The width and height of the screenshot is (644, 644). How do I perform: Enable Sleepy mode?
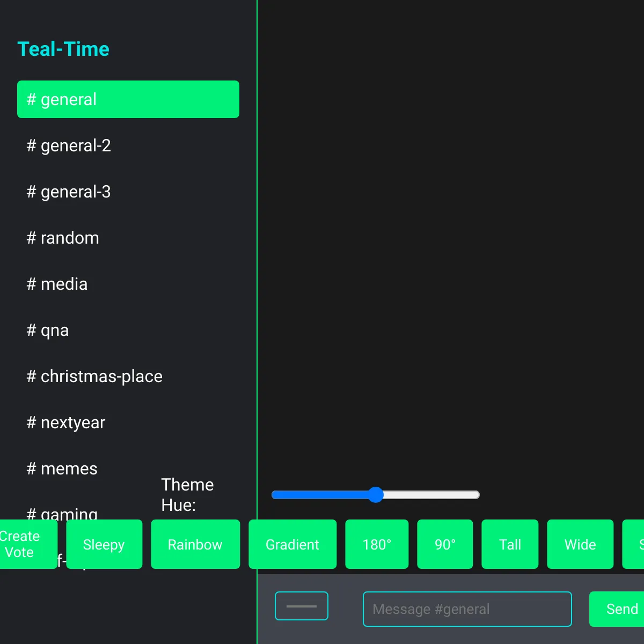coord(104,544)
